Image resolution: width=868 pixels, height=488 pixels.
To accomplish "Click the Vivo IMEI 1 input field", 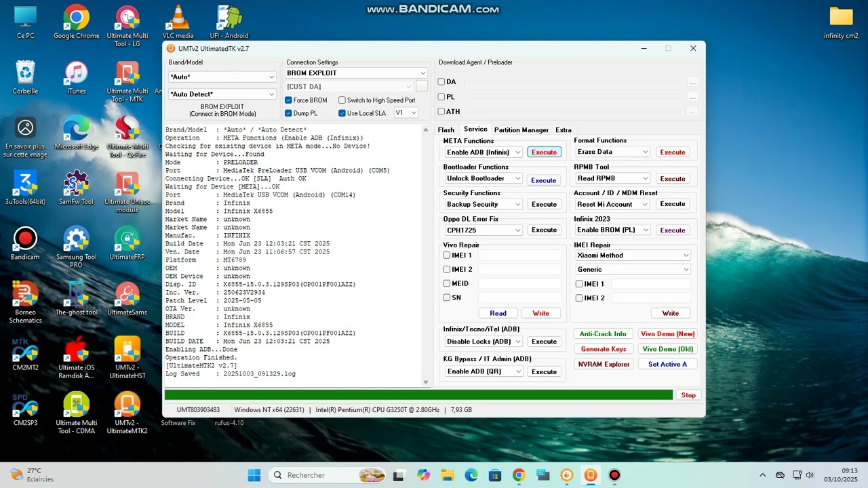I will (520, 256).
